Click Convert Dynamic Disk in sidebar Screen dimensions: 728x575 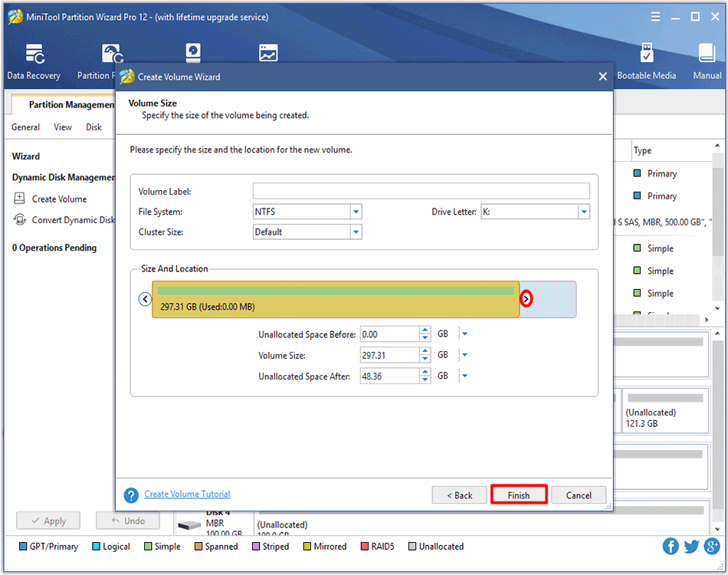coord(73,220)
